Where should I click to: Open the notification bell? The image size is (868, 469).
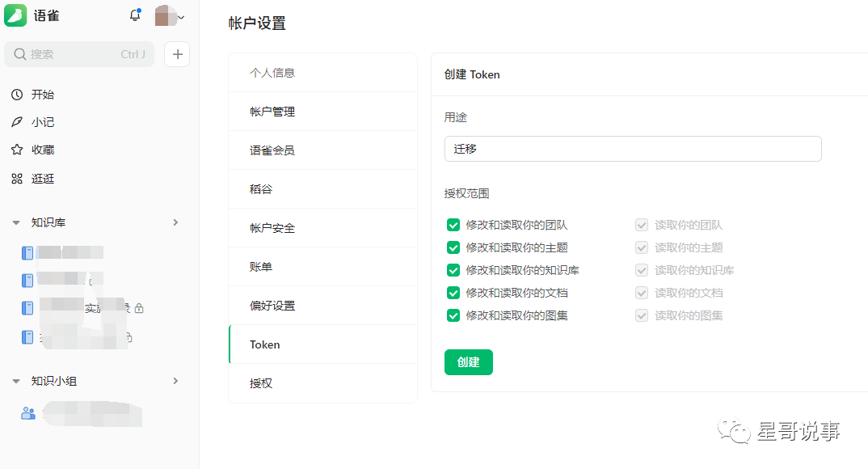[x=134, y=16]
